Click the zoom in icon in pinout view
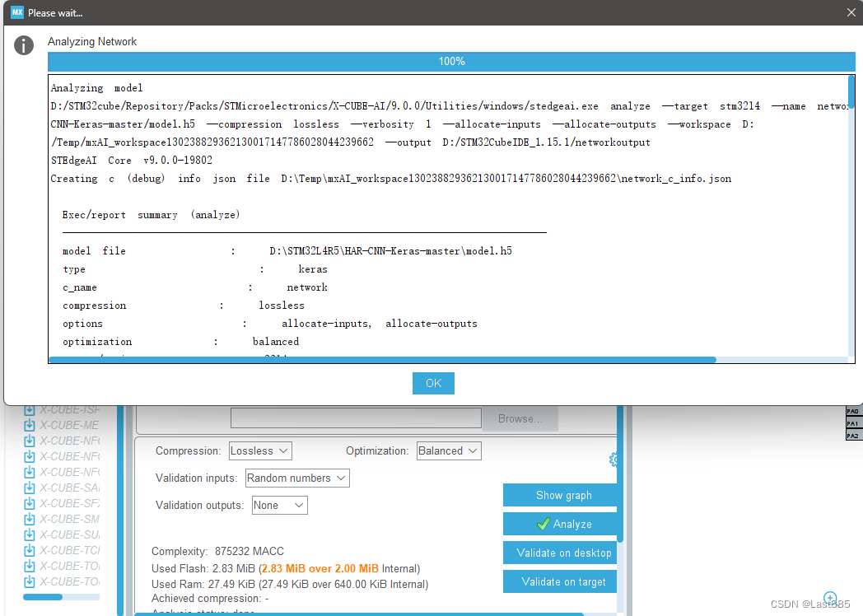Screen dimensions: 863x616 coord(830,598)
